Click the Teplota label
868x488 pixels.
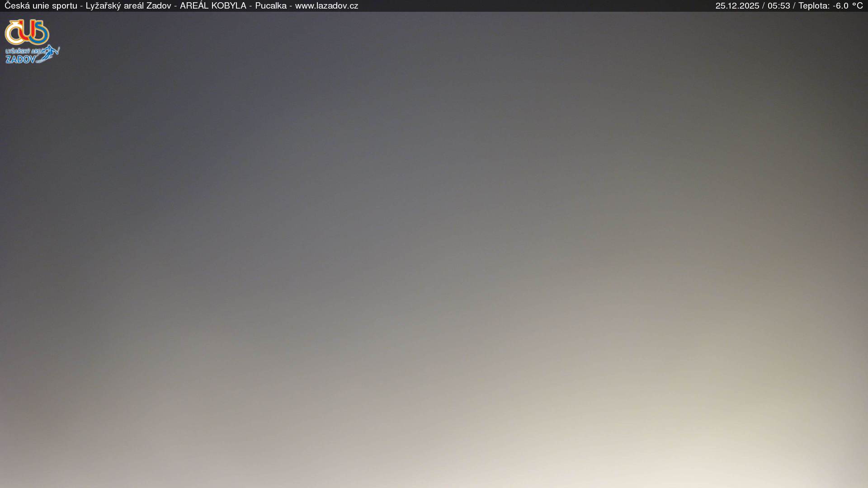pos(813,6)
